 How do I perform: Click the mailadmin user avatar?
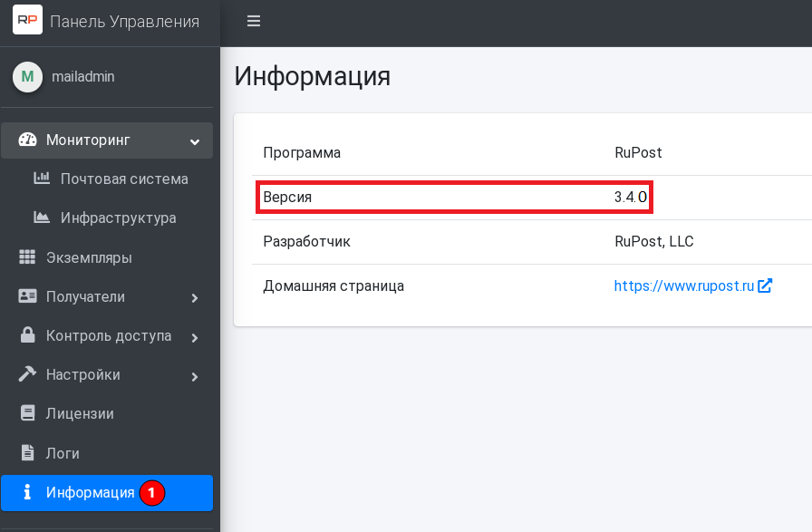pos(27,77)
